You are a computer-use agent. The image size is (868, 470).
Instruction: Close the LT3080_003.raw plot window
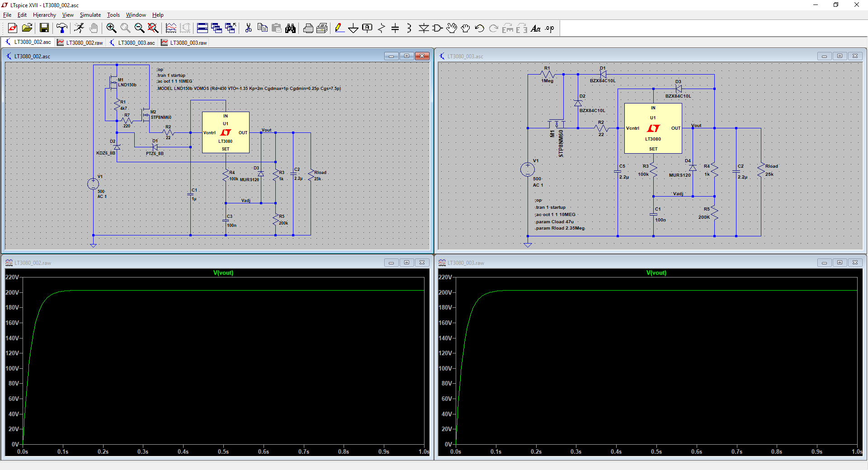tap(855, 263)
